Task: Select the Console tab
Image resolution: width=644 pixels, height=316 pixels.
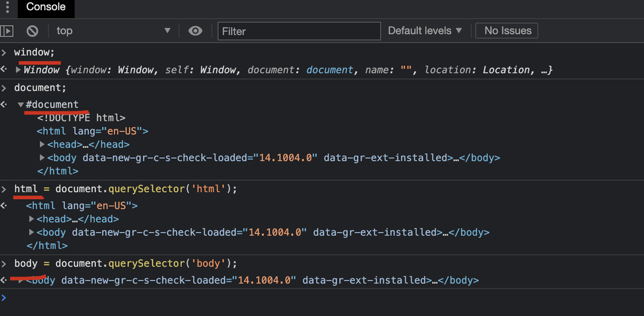Action: click(46, 7)
